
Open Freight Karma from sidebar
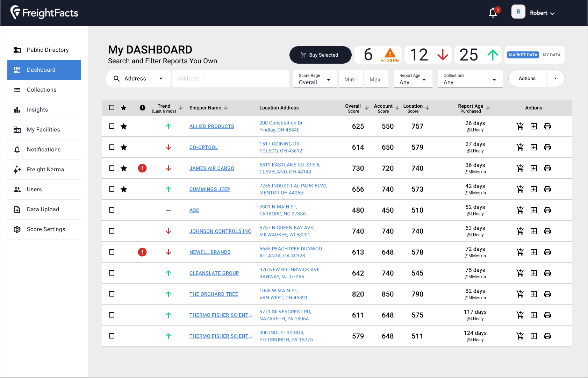[x=45, y=170]
